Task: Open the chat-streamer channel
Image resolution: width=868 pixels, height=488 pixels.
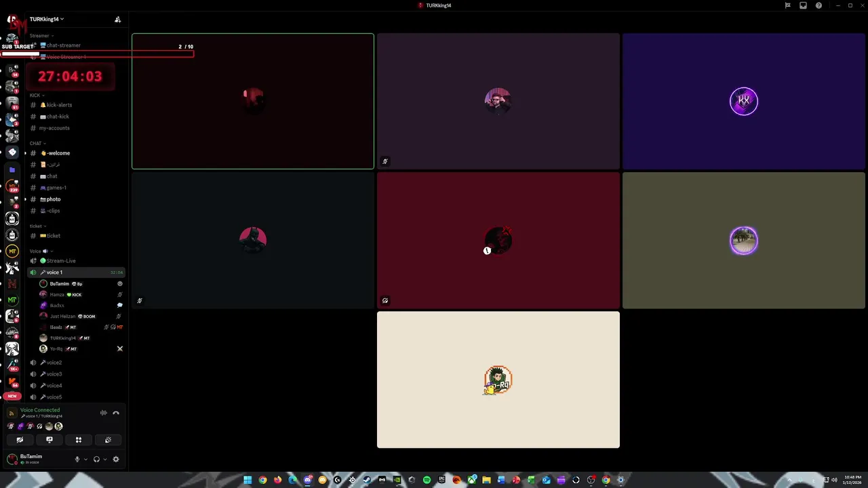Action: [x=76, y=45]
